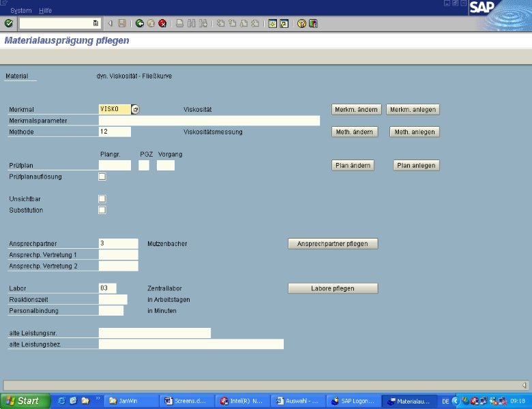Click the 'Mutzenbacher' contact name text
The image size is (532, 409).
(167, 243)
